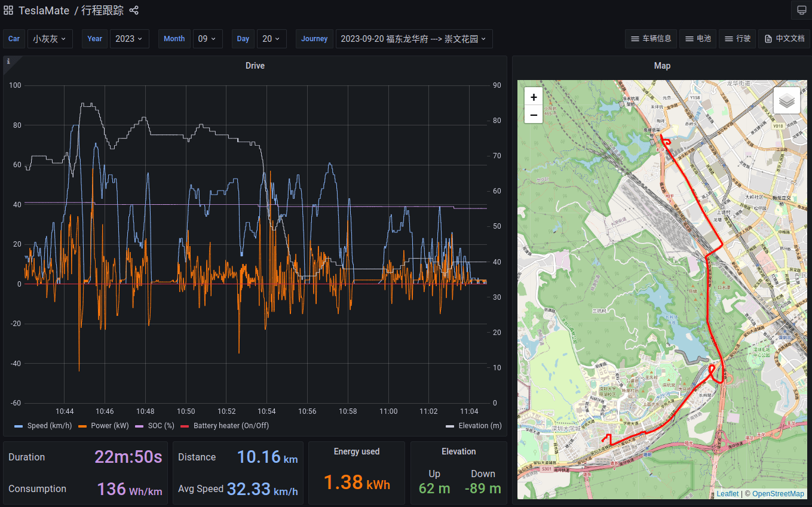Screen dimensions: 812x507
Task: Open the Journey selection dropdown
Action: coord(413,39)
